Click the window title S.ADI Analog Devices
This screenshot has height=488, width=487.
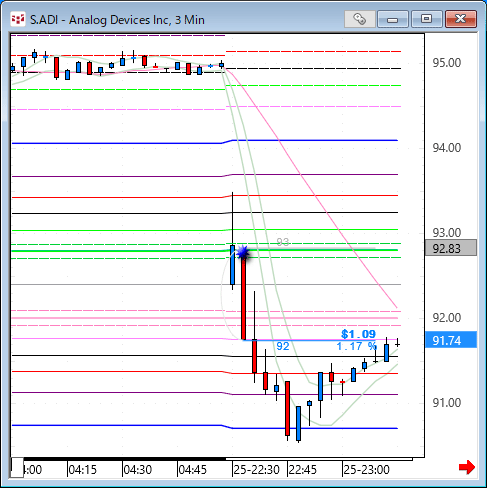click(117, 20)
